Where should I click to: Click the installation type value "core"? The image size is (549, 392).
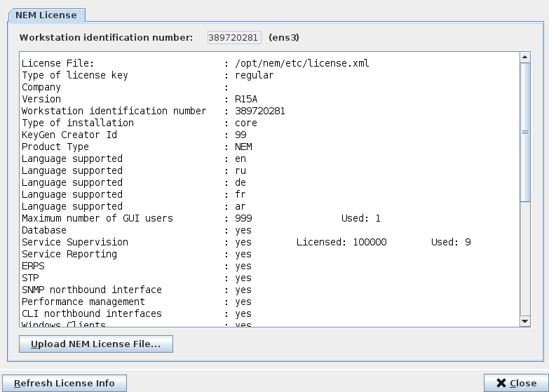pyautogui.click(x=246, y=123)
